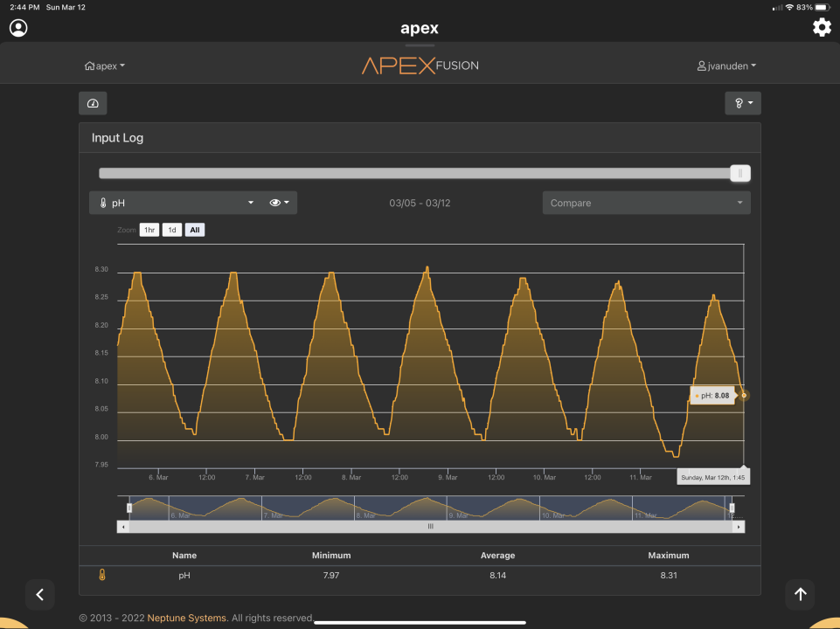Viewport: 840px width, 629px height.
Task: Click the pH name cell in table
Action: coord(184,576)
